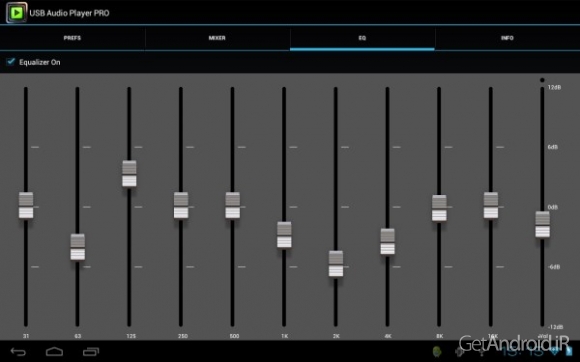Click the 63 Hz band slider handle
580x362 pixels.
pyautogui.click(x=78, y=247)
